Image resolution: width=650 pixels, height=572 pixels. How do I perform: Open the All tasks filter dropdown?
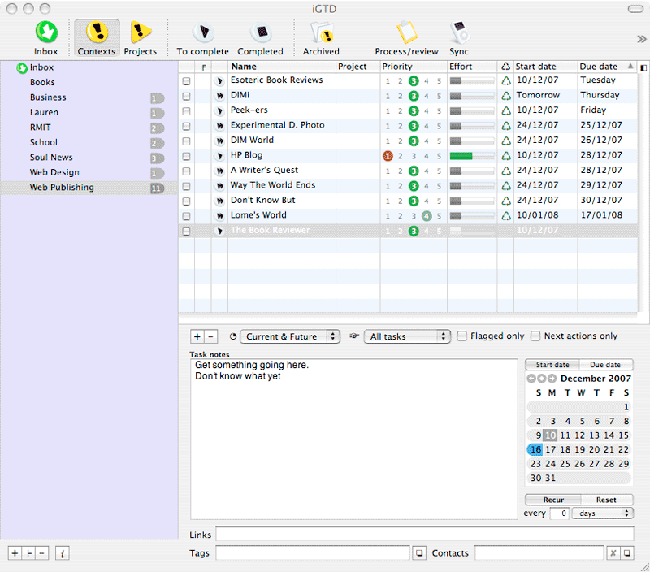pyautogui.click(x=407, y=337)
